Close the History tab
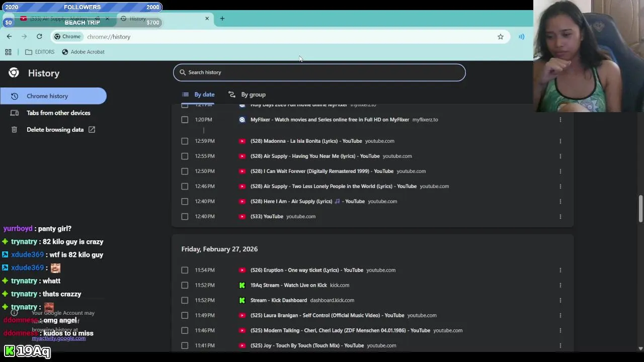644x362 pixels. tap(207, 19)
